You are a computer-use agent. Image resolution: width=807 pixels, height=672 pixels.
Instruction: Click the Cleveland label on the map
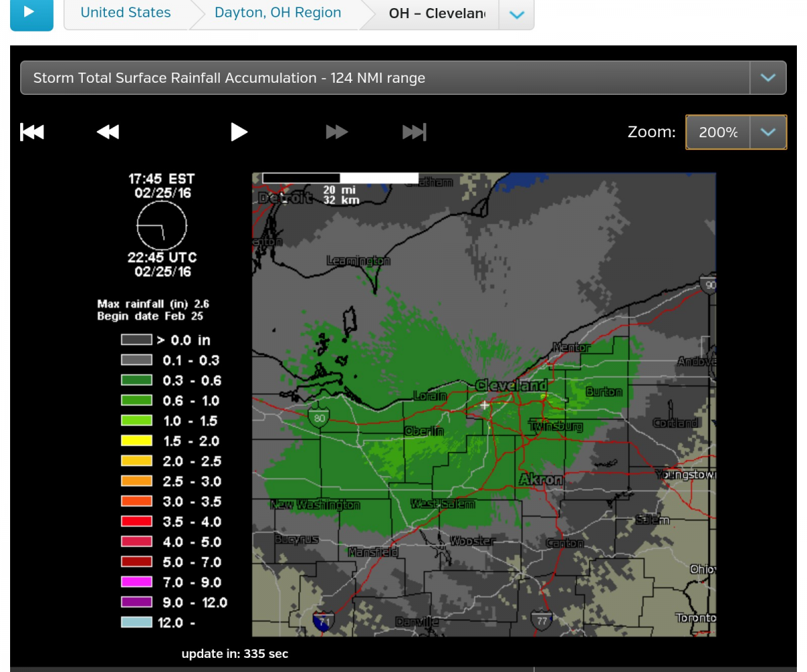click(x=511, y=385)
